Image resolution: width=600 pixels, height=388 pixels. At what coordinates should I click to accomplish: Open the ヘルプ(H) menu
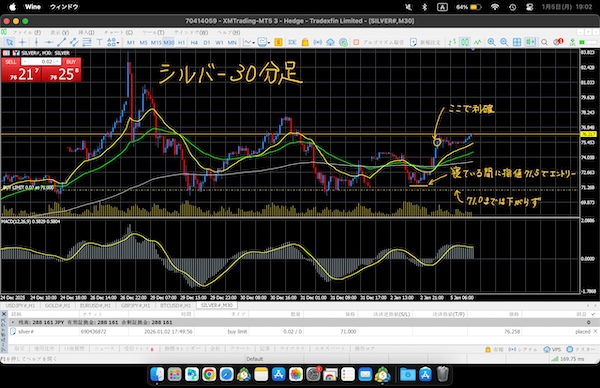click(229, 33)
